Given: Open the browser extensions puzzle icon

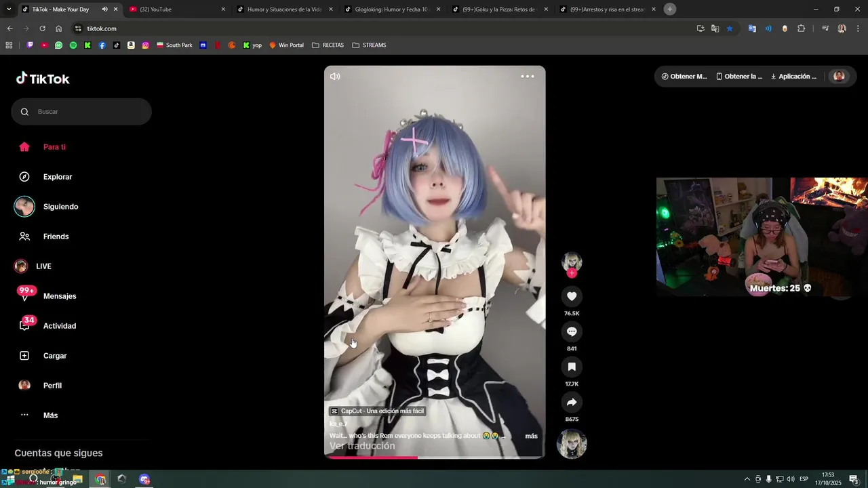Looking at the screenshot, I should (x=802, y=28).
